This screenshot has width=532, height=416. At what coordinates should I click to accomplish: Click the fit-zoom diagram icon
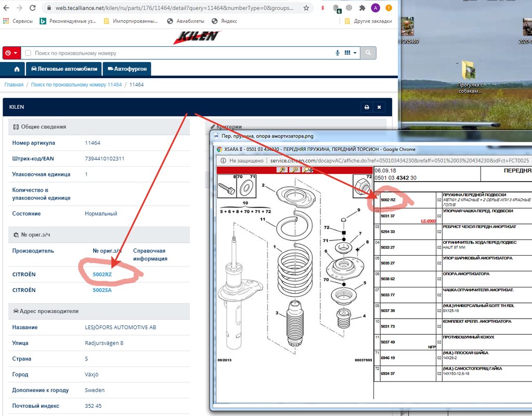pyautogui.click(x=308, y=170)
